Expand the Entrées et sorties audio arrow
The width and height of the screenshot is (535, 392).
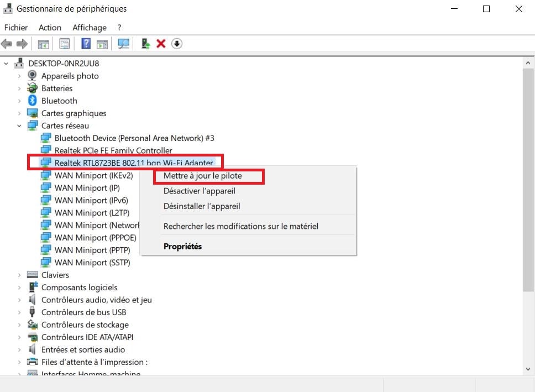[x=19, y=349]
